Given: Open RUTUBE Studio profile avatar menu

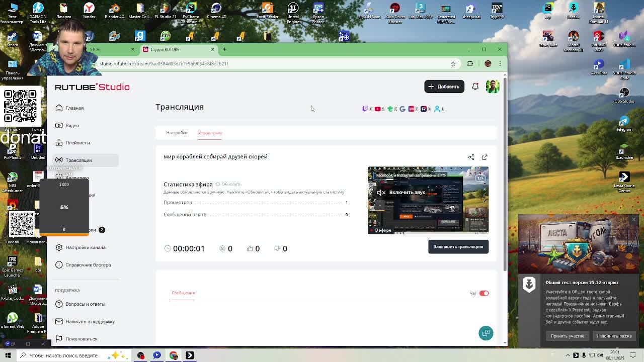Looking at the screenshot, I should pos(493,86).
